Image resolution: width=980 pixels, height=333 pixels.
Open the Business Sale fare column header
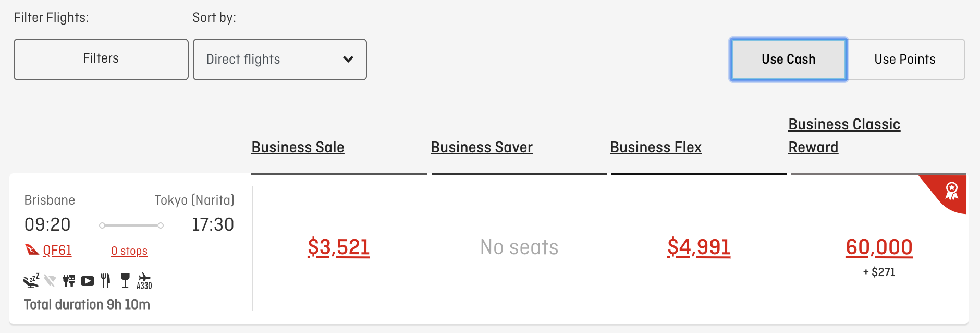tap(298, 147)
